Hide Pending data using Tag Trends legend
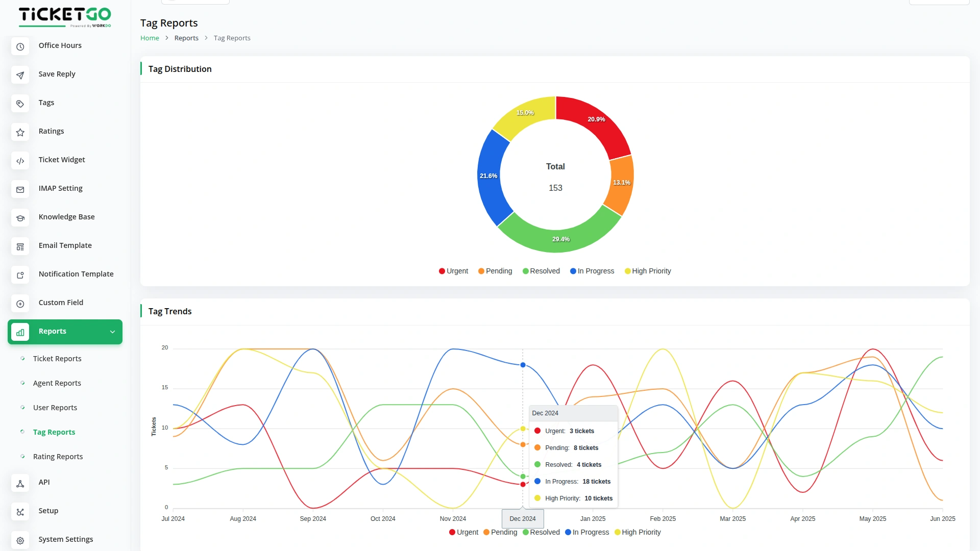The height and width of the screenshot is (551, 980). coord(500,532)
